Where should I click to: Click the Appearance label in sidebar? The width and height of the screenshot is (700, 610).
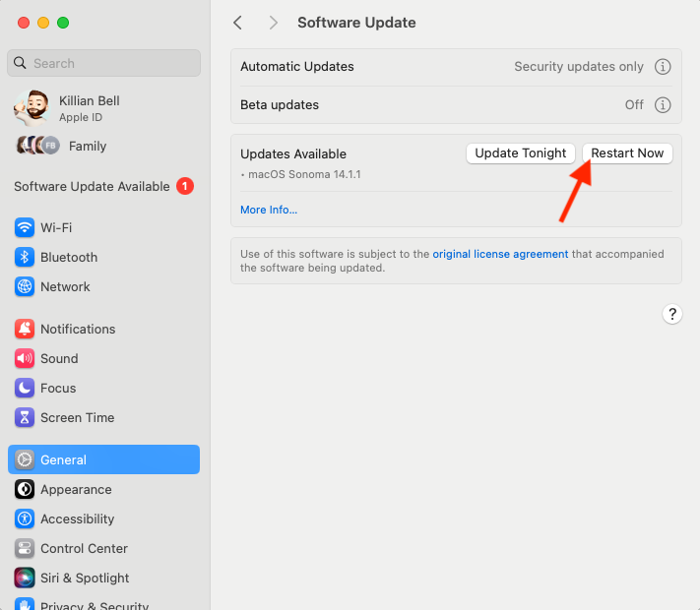76,490
